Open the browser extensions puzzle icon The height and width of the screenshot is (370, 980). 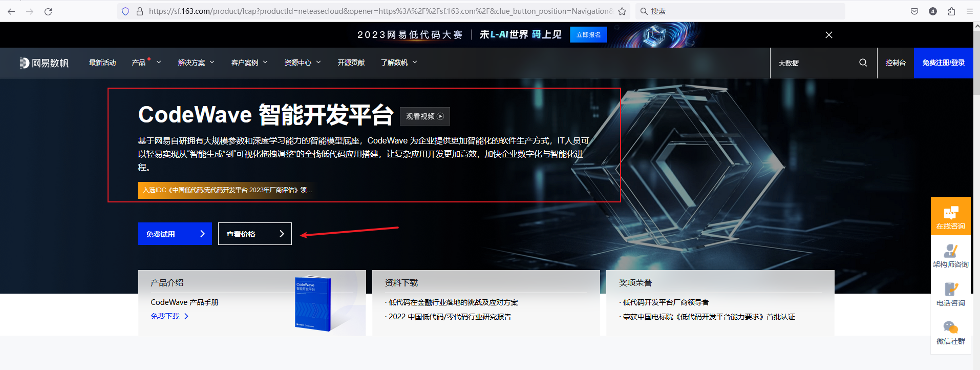pyautogui.click(x=951, y=11)
